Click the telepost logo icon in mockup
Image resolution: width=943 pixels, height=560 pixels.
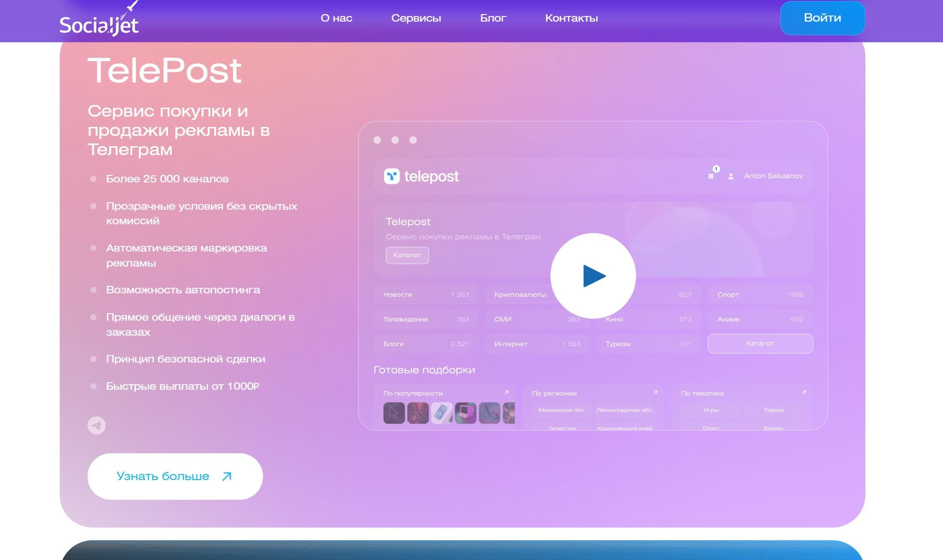click(392, 176)
